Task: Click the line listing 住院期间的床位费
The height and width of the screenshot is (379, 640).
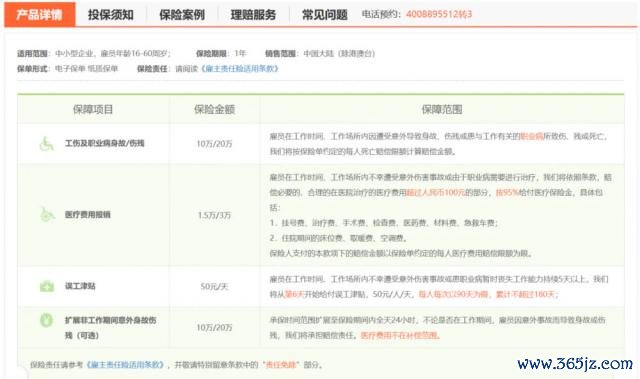Action: (338, 238)
